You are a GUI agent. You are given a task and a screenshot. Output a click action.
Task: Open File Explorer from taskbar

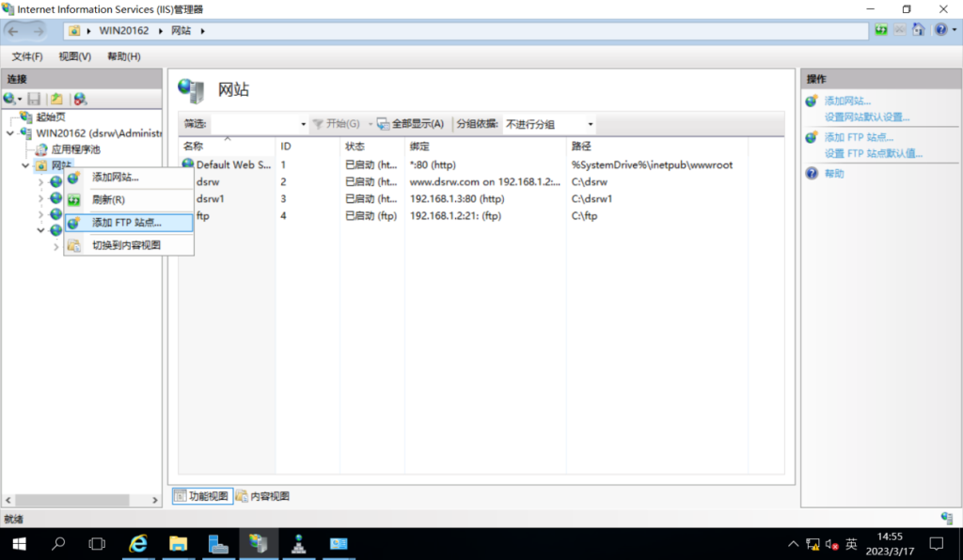[x=178, y=544]
